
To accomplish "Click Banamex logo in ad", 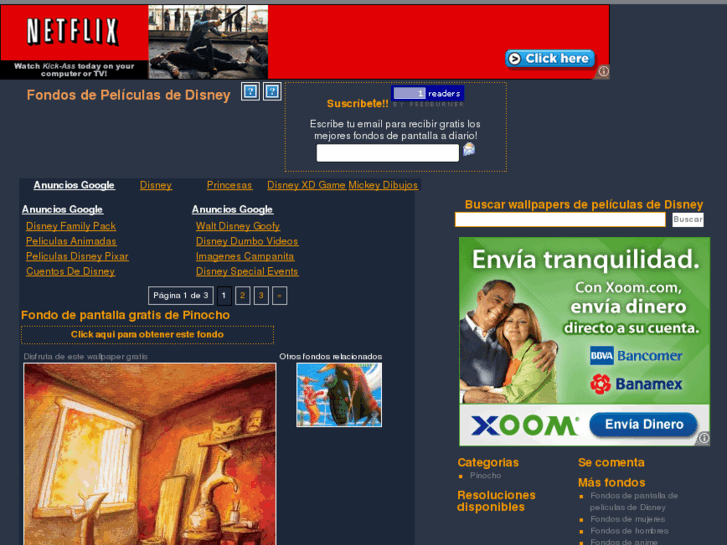I will click(x=636, y=384).
